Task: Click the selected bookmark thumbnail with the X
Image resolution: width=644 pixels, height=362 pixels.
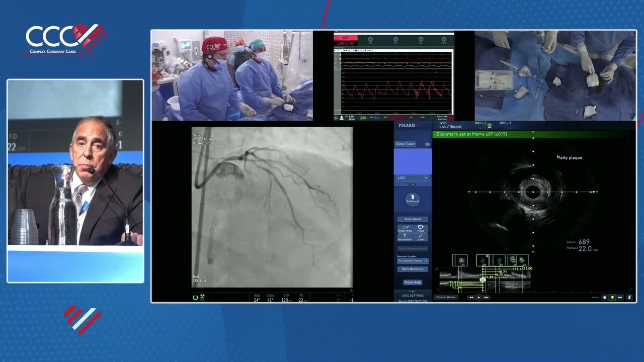Action: coord(484,260)
